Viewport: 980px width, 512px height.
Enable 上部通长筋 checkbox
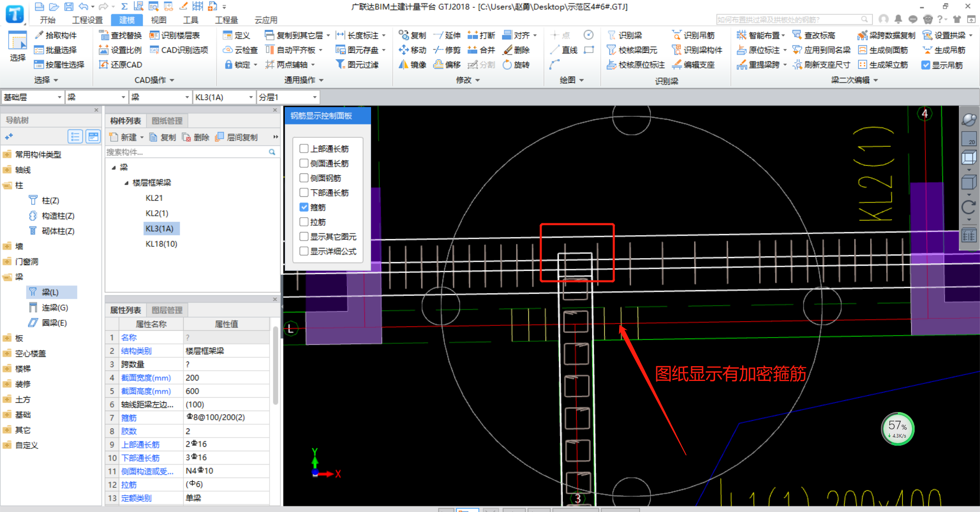coord(304,148)
